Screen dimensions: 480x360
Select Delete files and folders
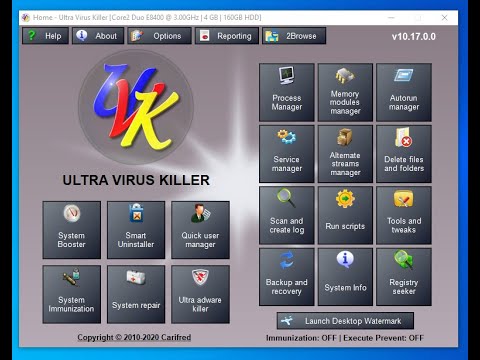point(404,154)
